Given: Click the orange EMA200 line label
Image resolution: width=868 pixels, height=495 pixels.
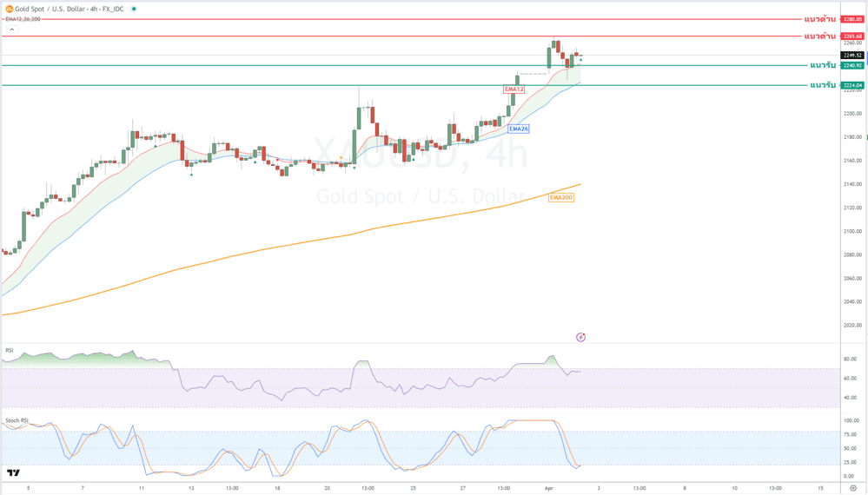Looking at the screenshot, I should pyautogui.click(x=561, y=197).
